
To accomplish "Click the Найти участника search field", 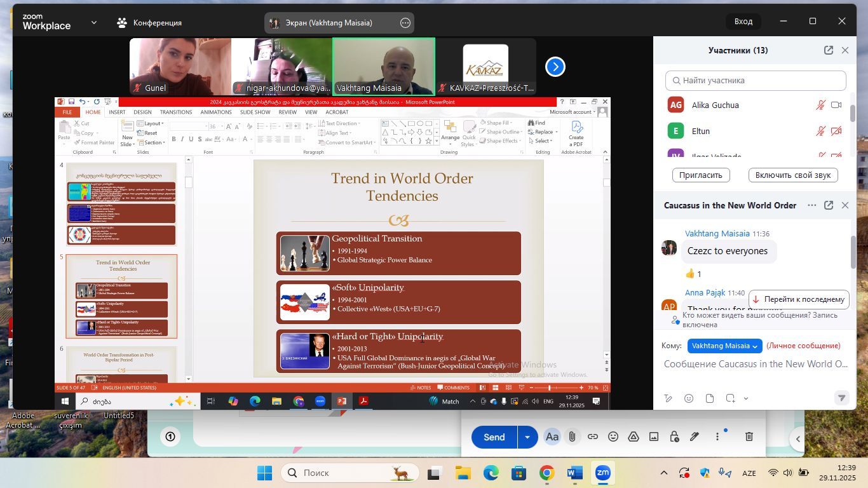I will pos(756,81).
